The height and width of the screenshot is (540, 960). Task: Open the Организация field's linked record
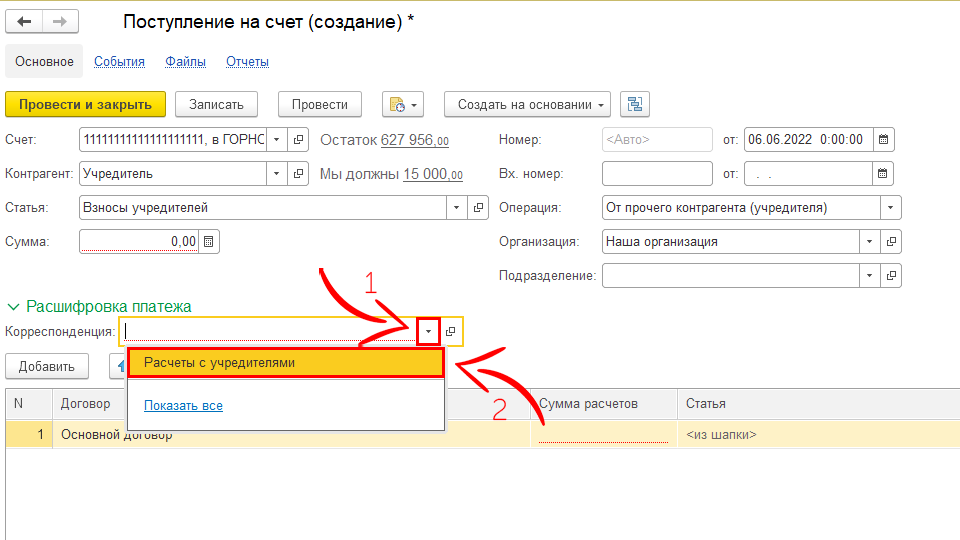point(892,242)
